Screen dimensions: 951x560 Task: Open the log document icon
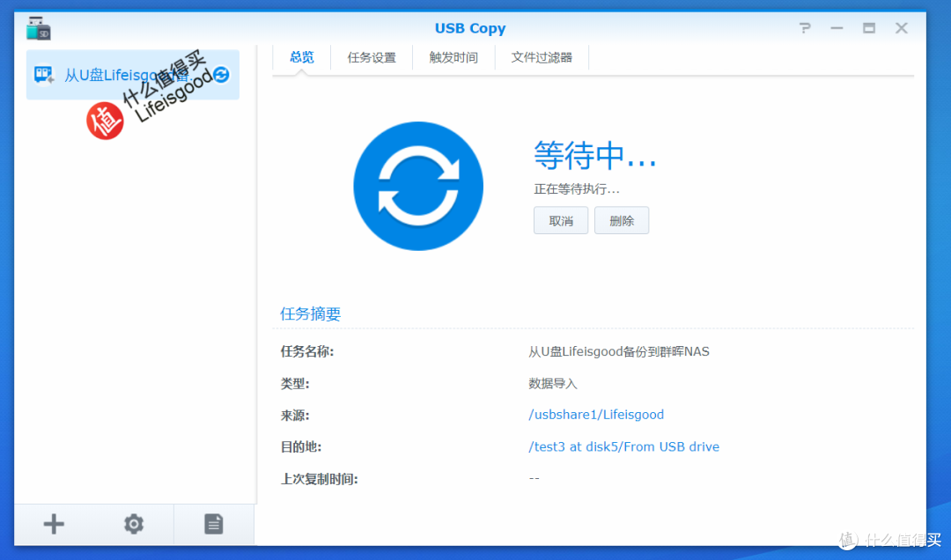213,524
